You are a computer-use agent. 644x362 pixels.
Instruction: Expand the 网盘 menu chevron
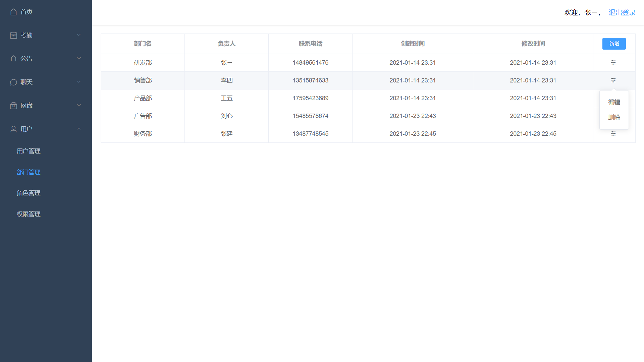(x=79, y=105)
